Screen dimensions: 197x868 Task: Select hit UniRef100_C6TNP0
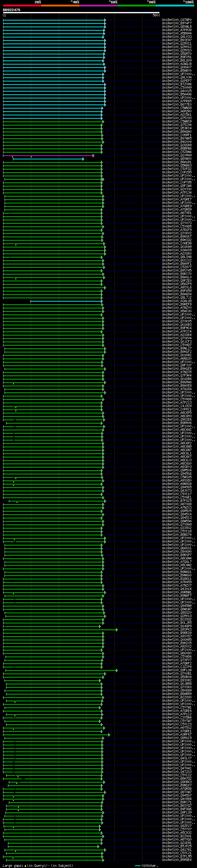(177, 20)
